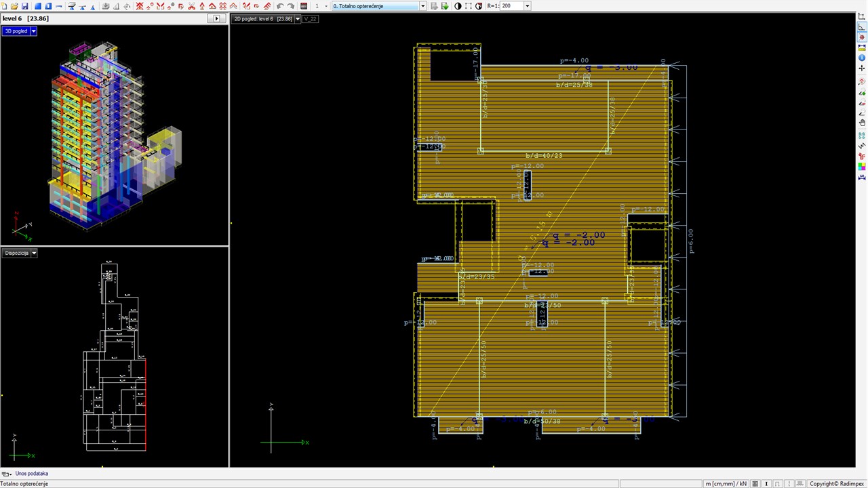The height and width of the screenshot is (488, 868).
Task: Click the Redo arrow
Action: click(x=290, y=6)
